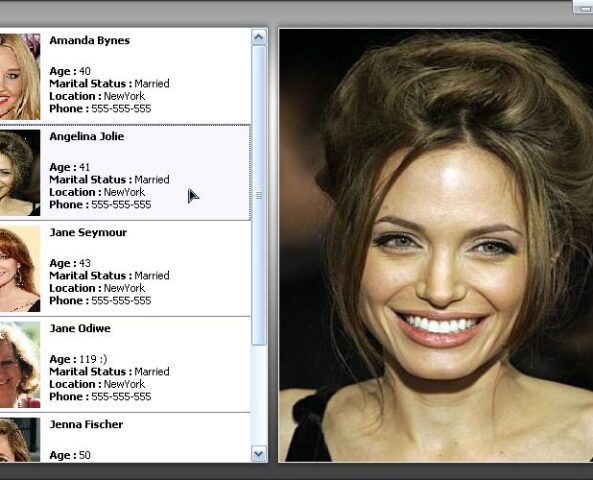Screen dimensions: 593x480
Task: Click the Jenna Fischer name heading
Action: 86,424
